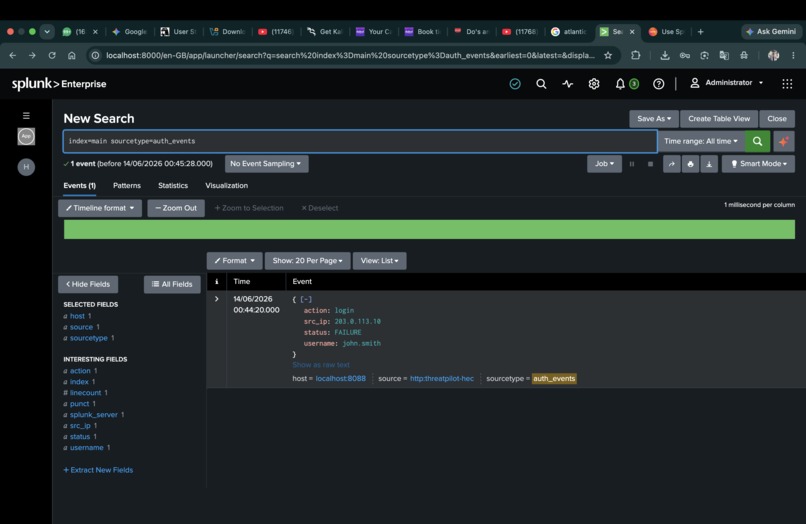This screenshot has height=524, width=806.
Task: Click the H avatar in sidebar
Action: 26,167
